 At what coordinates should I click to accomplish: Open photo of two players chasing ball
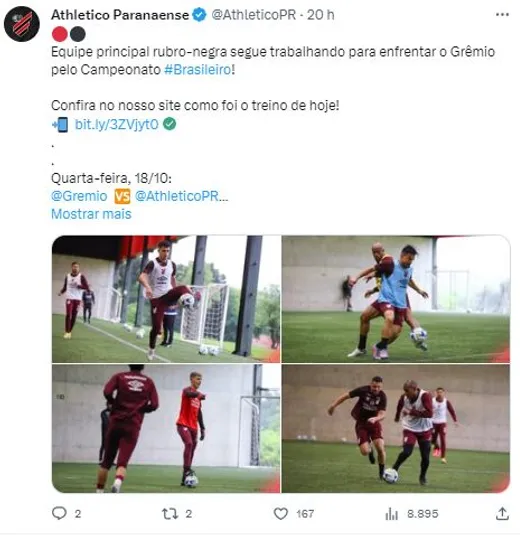[396, 429]
